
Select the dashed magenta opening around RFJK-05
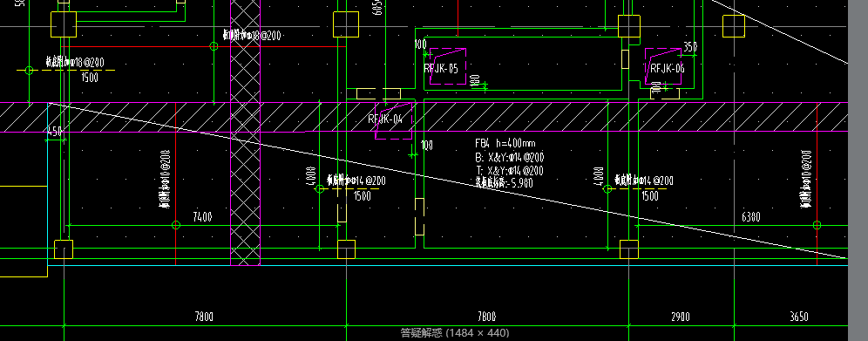(x=448, y=66)
